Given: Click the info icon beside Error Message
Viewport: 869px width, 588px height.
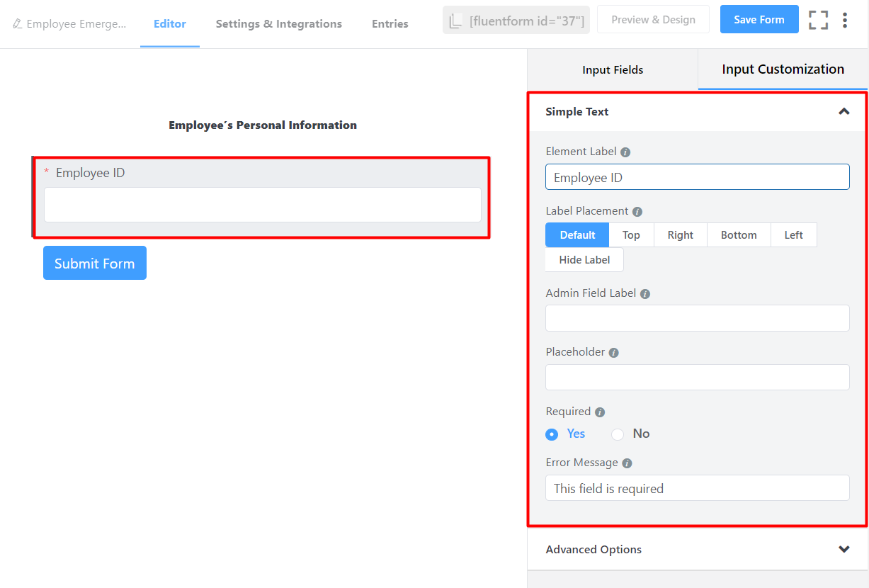Looking at the screenshot, I should coord(627,463).
